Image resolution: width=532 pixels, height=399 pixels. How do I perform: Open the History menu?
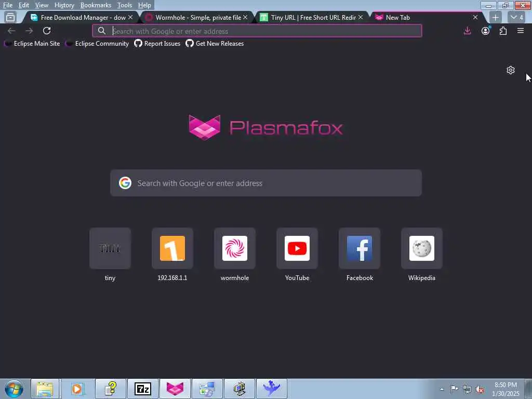[64, 5]
